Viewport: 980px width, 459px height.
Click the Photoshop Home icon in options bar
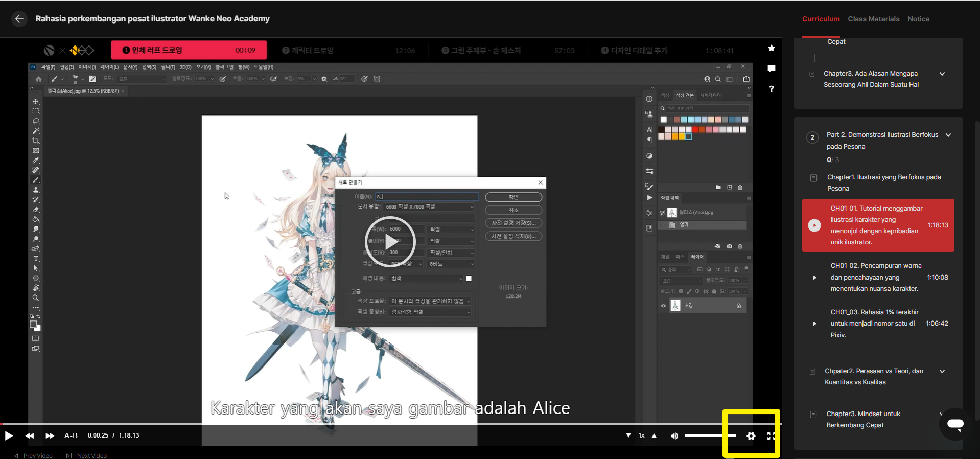pos(38,79)
